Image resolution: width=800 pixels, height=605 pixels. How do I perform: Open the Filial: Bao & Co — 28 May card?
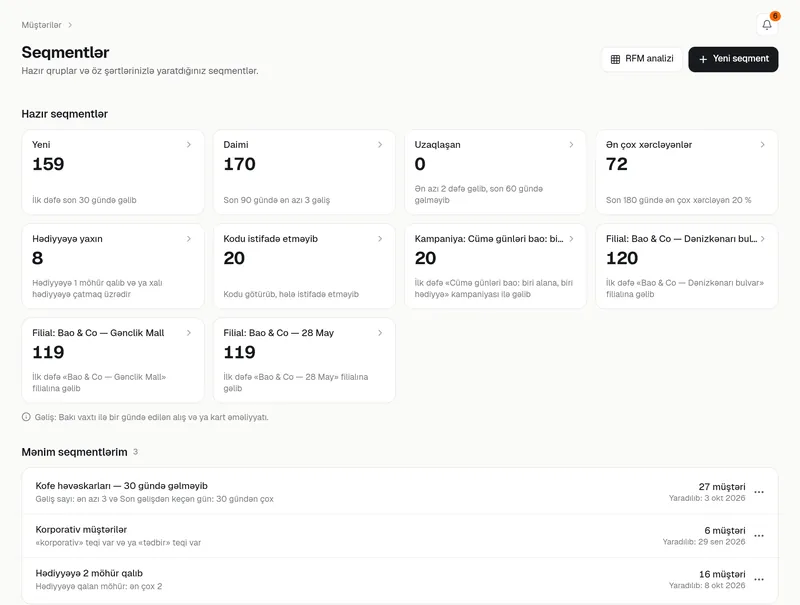304,360
